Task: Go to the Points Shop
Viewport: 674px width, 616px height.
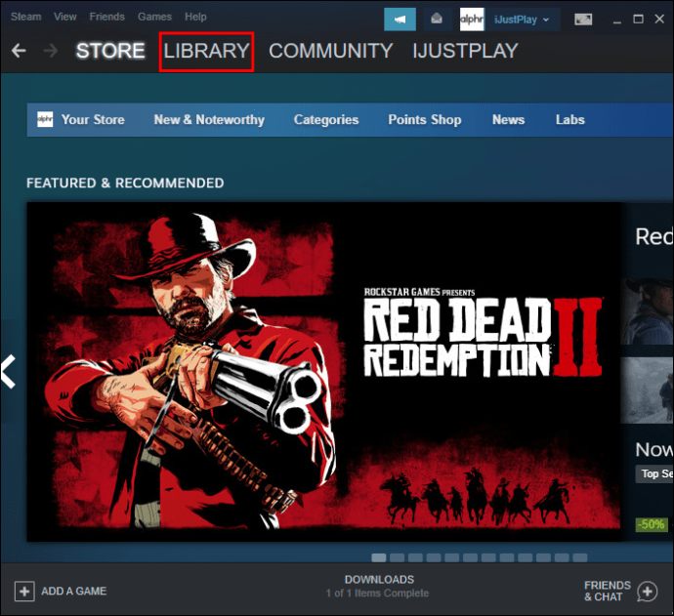Action: (425, 120)
